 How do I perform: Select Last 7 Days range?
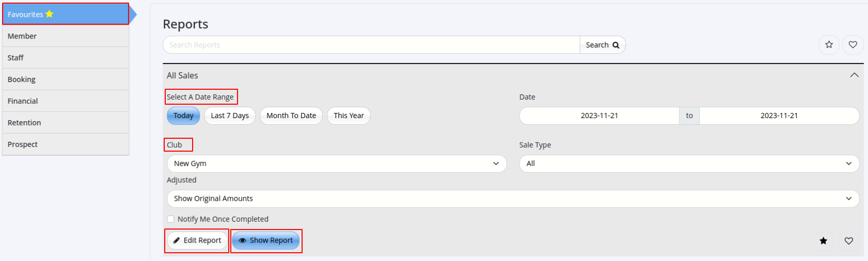tap(230, 116)
